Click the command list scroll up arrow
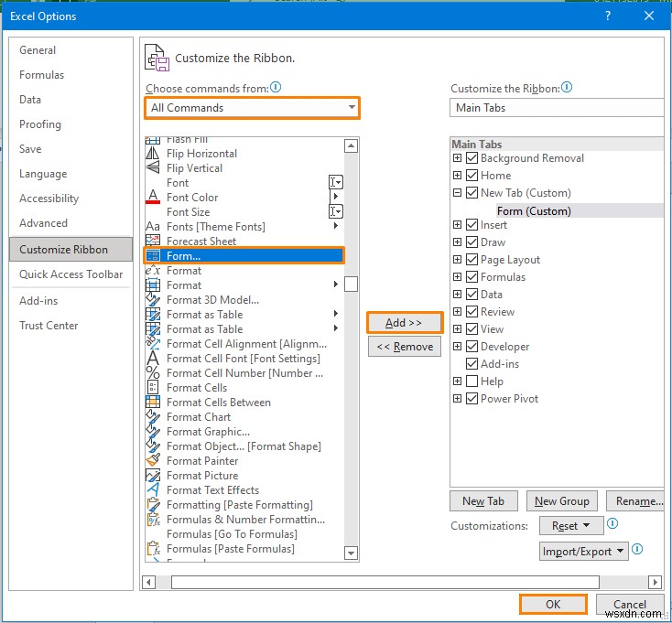Viewport: 672px width, 623px height. (x=351, y=146)
